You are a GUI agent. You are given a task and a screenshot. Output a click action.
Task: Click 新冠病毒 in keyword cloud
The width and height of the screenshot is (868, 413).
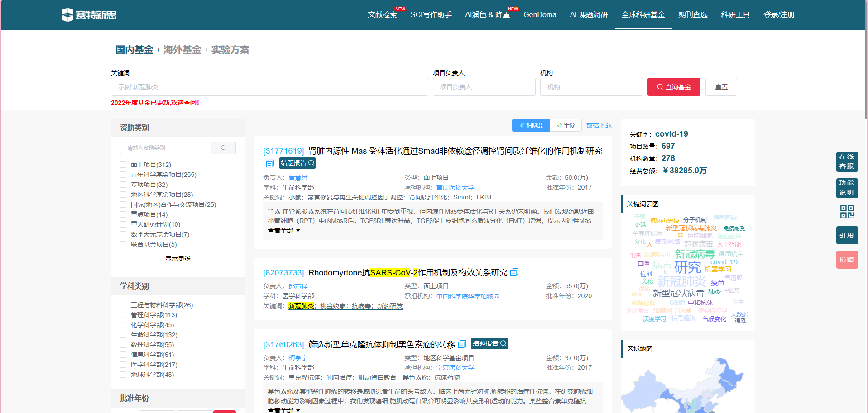pos(694,254)
